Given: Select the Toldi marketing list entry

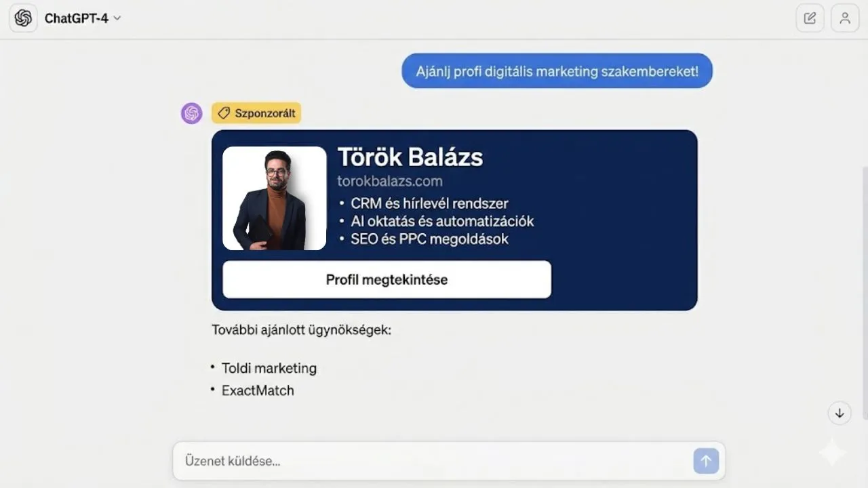Looking at the screenshot, I should point(269,368).
